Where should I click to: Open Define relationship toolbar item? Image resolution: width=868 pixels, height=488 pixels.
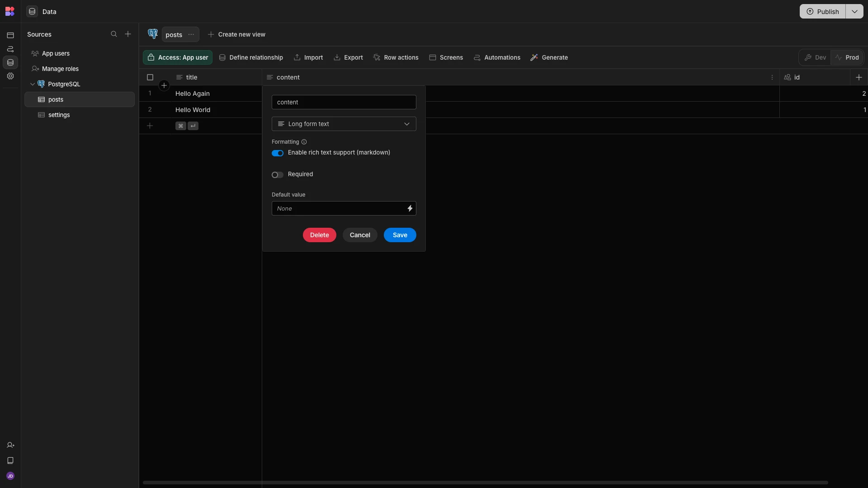coord(251,57)
